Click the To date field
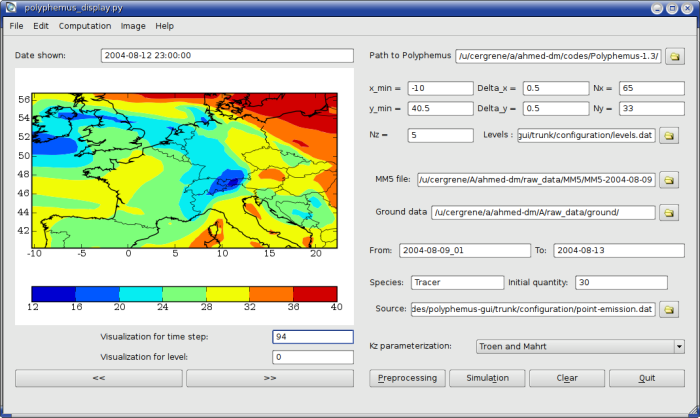 [x=619, y=251]
